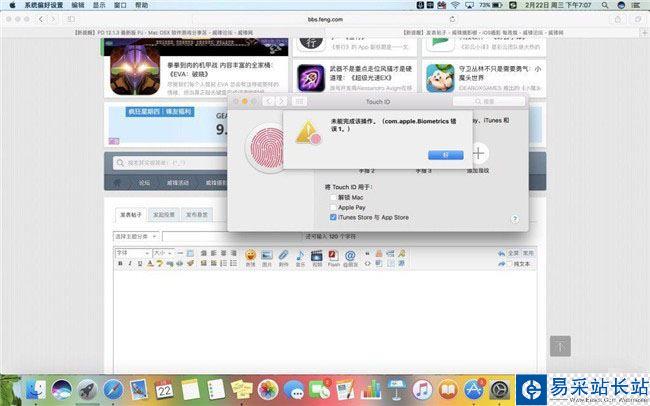Image resolution: width=650 pixels, height=406 pixels.
Task: Open the 窗口 menu
Action: (120, 5)
